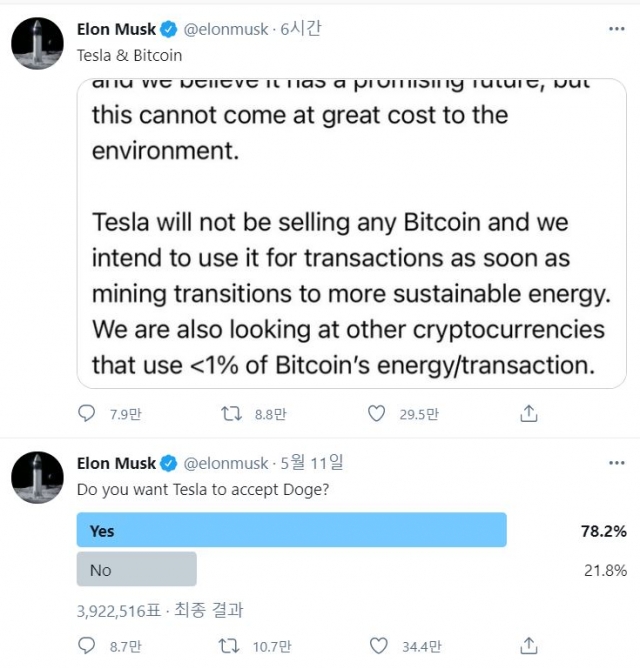The image size is (640, 669).
Task: Like the Doge poll tweet
Action: pos(378,646)
